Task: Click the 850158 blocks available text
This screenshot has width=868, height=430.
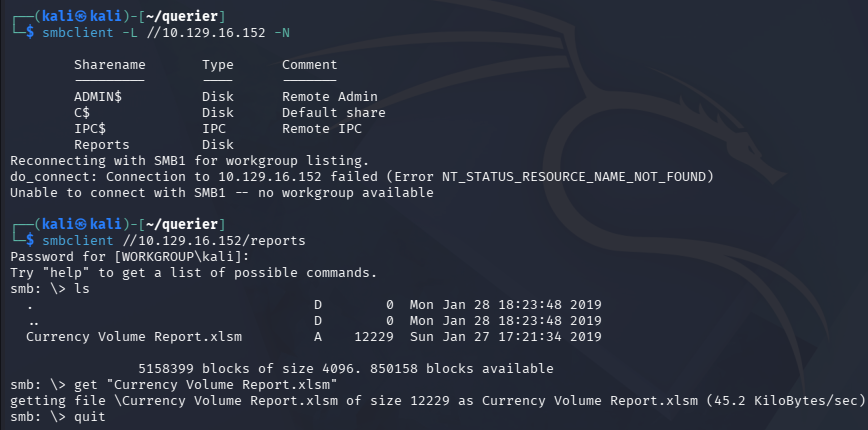Action: tap(462, 369)
